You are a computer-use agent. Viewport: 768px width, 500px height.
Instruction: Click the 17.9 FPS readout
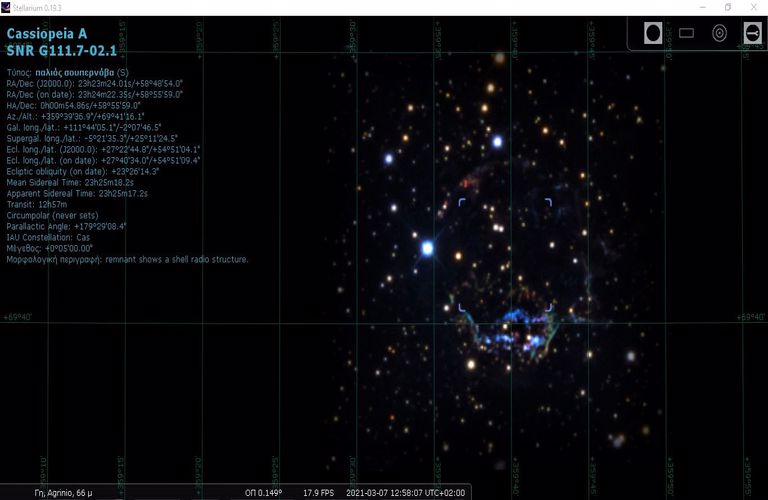click(x=318, y=492)
